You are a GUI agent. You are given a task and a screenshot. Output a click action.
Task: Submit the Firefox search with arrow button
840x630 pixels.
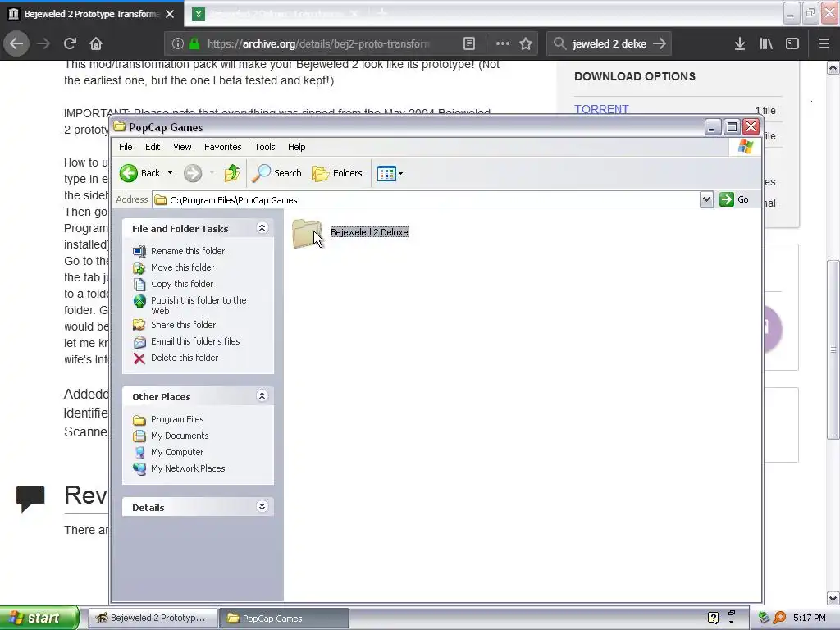(660, 44)
